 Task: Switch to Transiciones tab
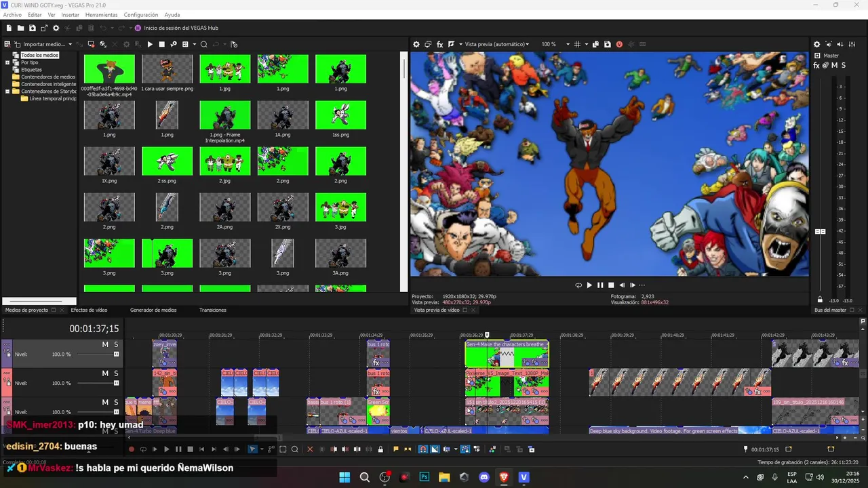tap(213, 310)
